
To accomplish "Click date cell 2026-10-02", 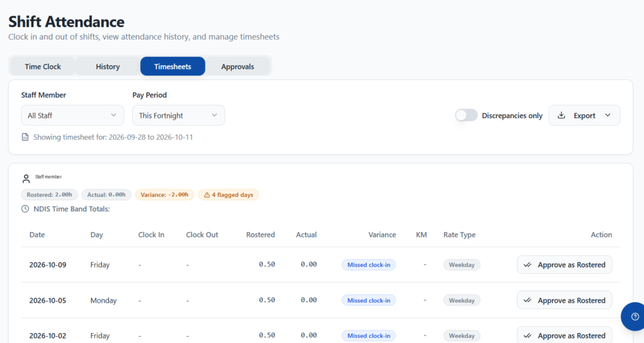I will [48, 335].
